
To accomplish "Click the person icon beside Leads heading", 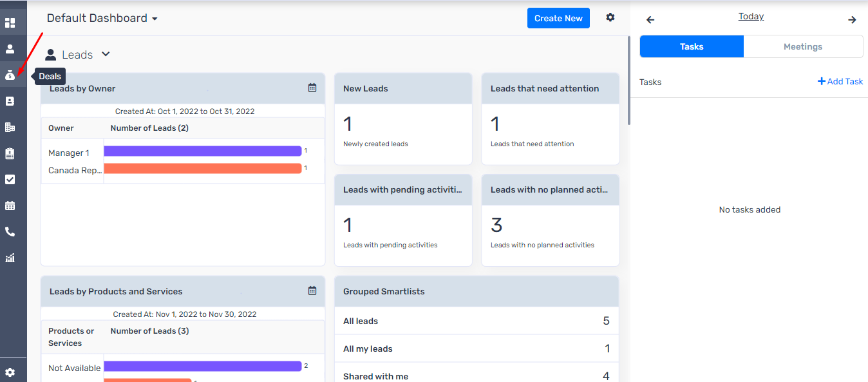I will [50, 55].
